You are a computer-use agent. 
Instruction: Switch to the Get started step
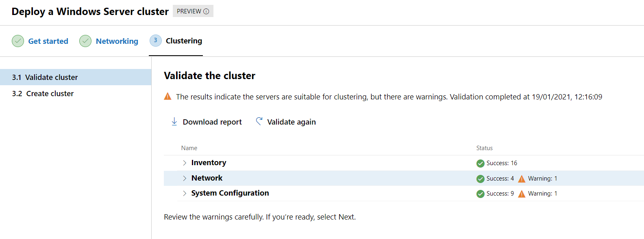click(x=48, y=41)
